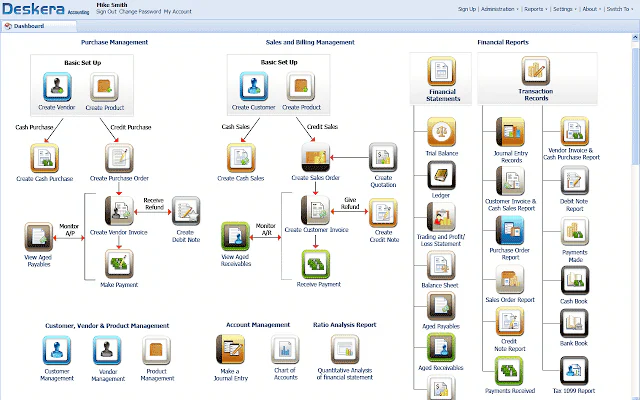Image resolution: width=640 pixels, height=400 pixels.
Task: Open Journal Entry Records icon
Action: [x=510, y=132]
